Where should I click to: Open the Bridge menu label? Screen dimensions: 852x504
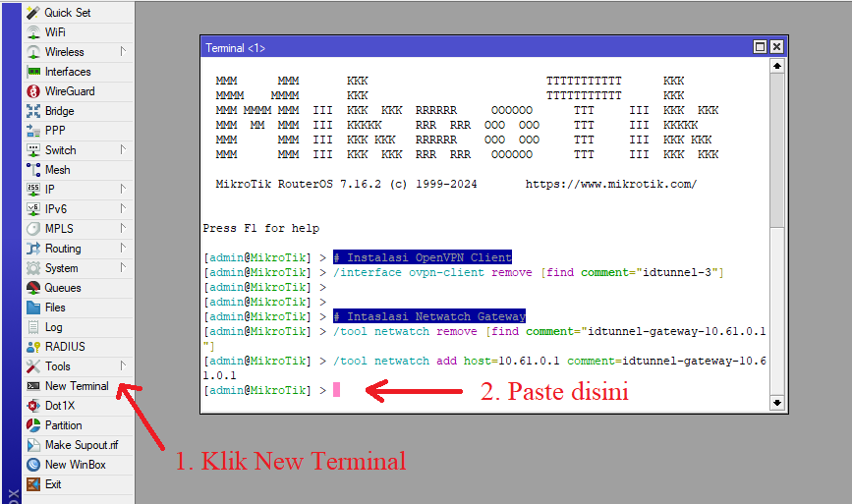[x=60, y=111]
